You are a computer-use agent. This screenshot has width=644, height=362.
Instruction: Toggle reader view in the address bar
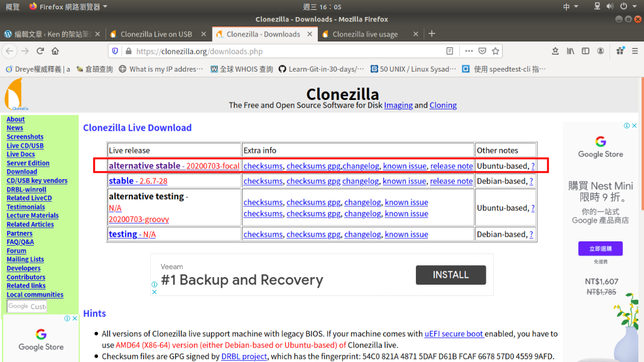point(450,51)
